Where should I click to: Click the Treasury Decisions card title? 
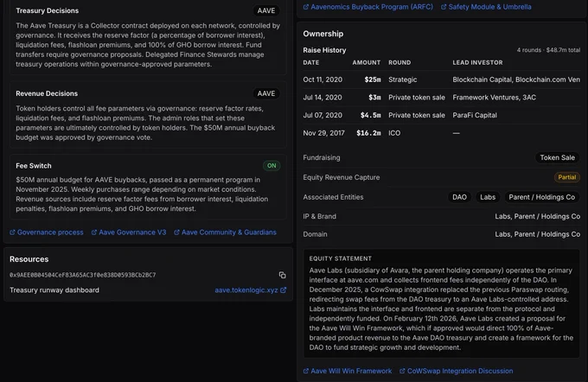point(47,11)
